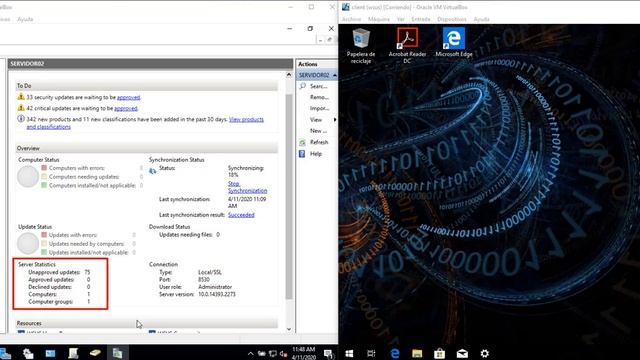Viewport: 640px width, 360px height.
Task: Select the 'Synchronizing: 18%' status text
Action: 246,171
